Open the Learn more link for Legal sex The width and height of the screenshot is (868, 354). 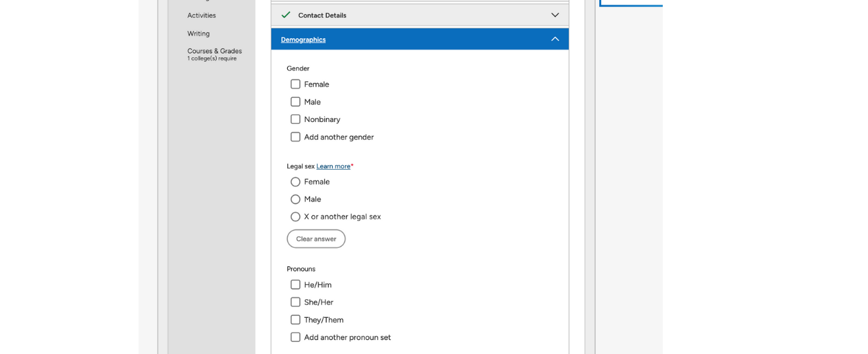(x=334, y=167)
